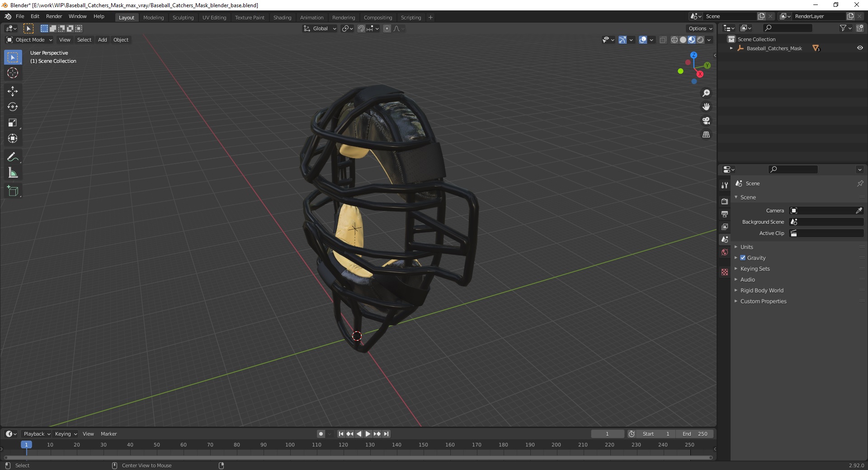Expand the Rigid Body World panel
The width and height of the screenshot is (868, 470).
(x=762, y=290)
